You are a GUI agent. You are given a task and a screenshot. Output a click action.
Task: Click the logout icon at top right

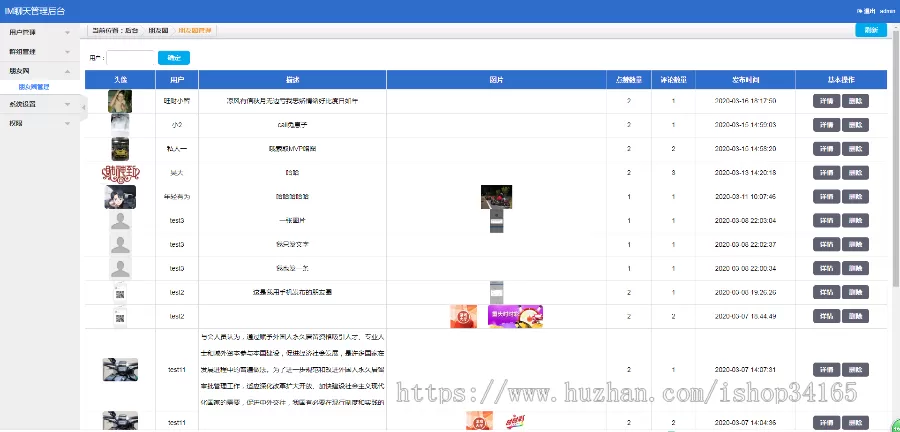tap(859, 11)
